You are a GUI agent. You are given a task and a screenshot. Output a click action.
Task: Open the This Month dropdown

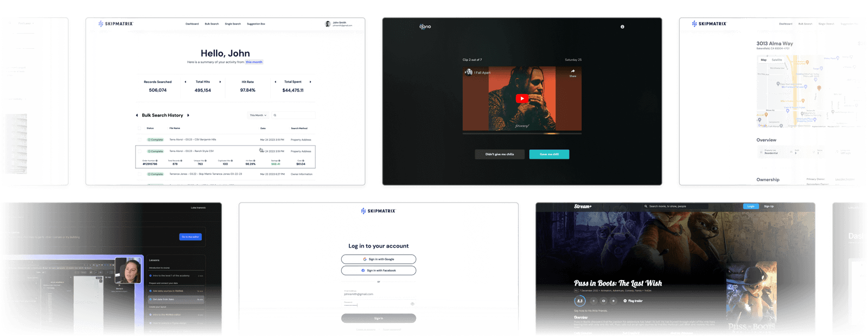pos(258,115)
